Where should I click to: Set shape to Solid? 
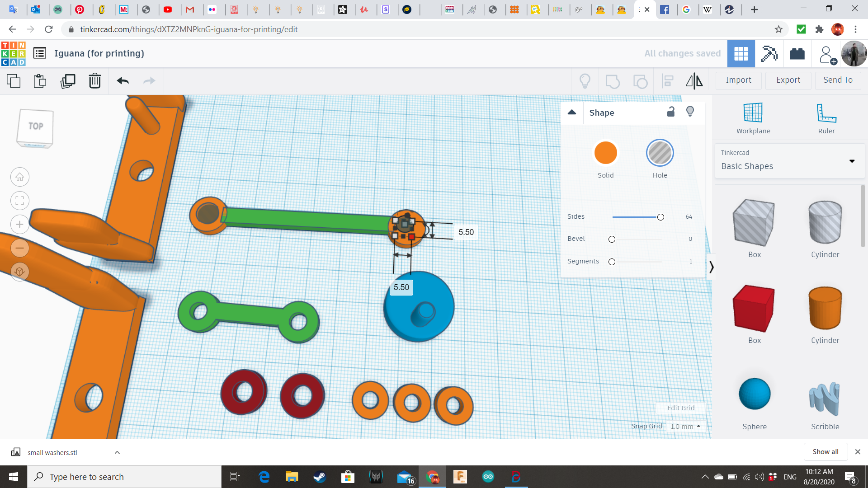(x=605, y=153)
